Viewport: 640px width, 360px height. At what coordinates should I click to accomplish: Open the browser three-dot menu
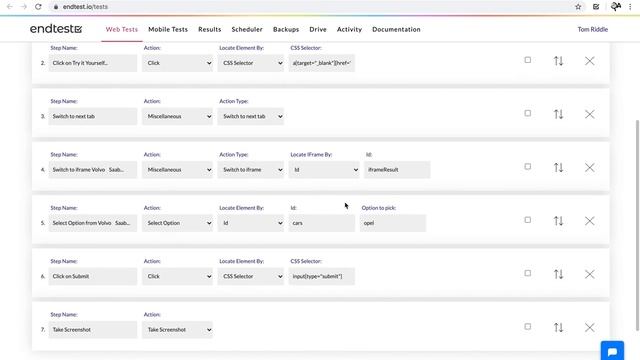point(630,7)
